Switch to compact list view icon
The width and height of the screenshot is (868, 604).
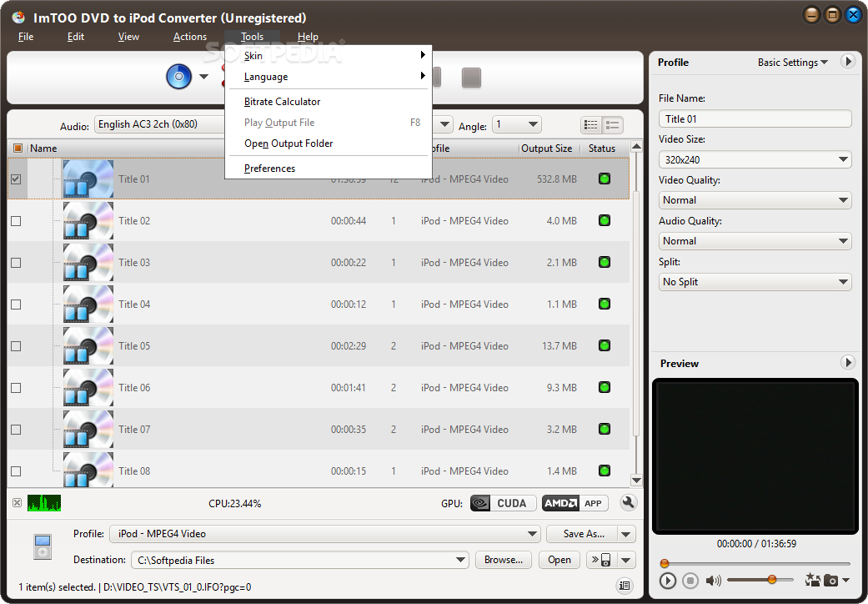pos(591,125)
